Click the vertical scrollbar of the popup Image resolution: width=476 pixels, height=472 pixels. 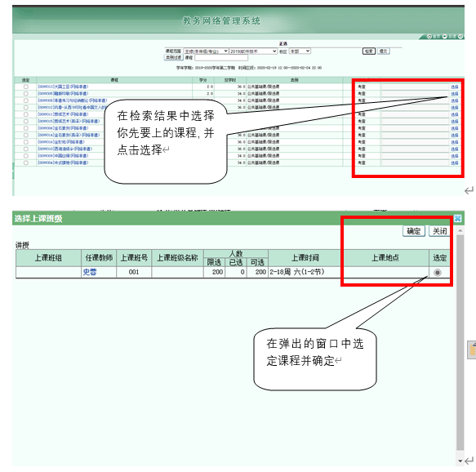(460, 342)
